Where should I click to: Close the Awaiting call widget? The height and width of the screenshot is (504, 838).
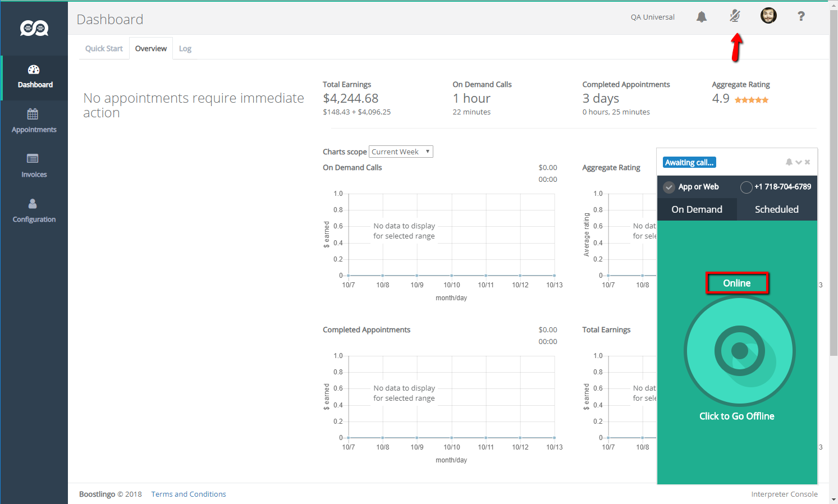(x=807, y=162)
